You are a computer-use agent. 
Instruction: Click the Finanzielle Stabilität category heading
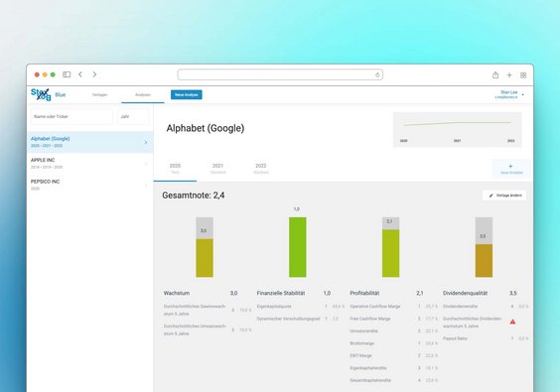coord(281,293)
